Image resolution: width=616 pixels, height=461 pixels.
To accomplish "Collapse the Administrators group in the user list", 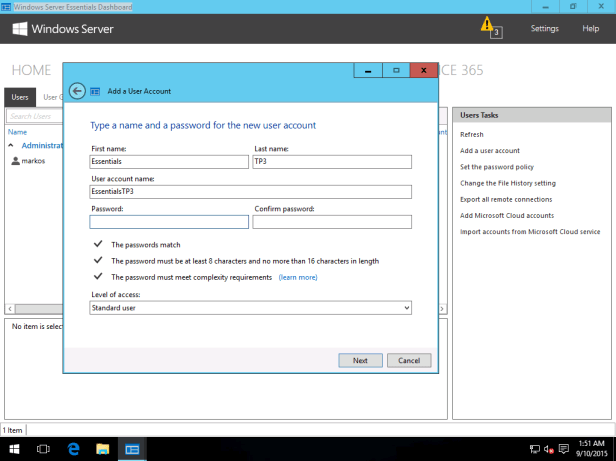I will [x=12, y=145].
